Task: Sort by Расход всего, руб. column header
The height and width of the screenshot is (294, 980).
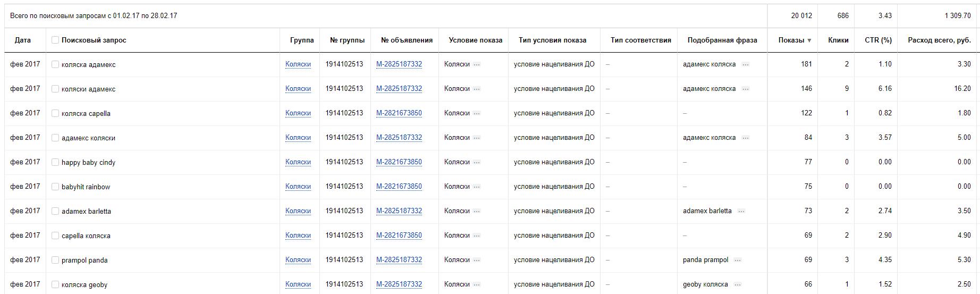Action: 939,40
